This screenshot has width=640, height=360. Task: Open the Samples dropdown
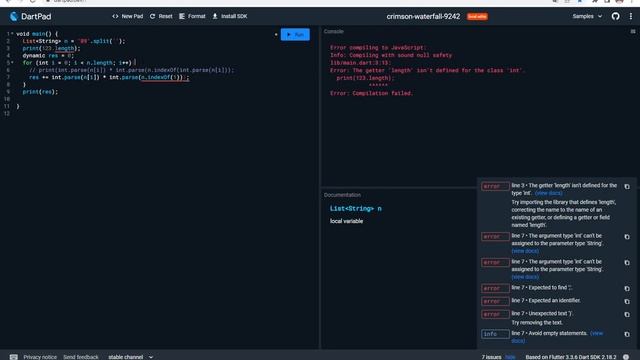587,16
